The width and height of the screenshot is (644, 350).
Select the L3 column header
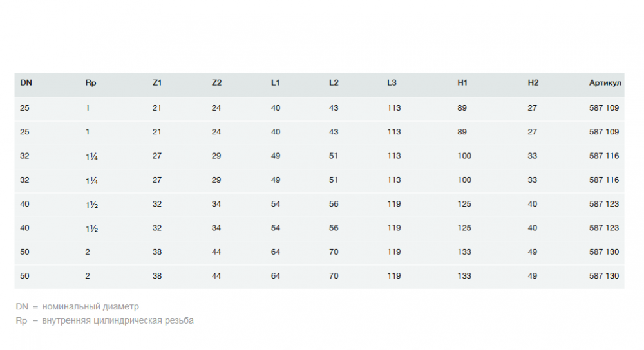pos(392,83)
